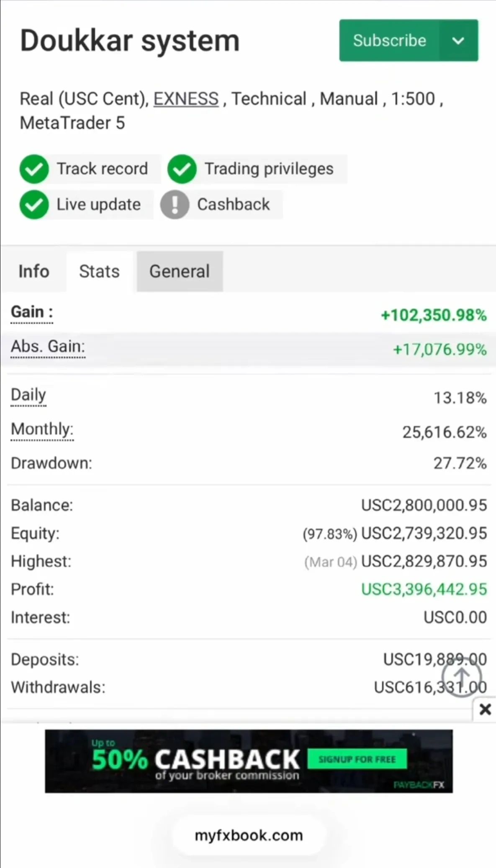Screen dimensions: 496x868
Task: Click the Monthly label
Action: tap(42, 429)
